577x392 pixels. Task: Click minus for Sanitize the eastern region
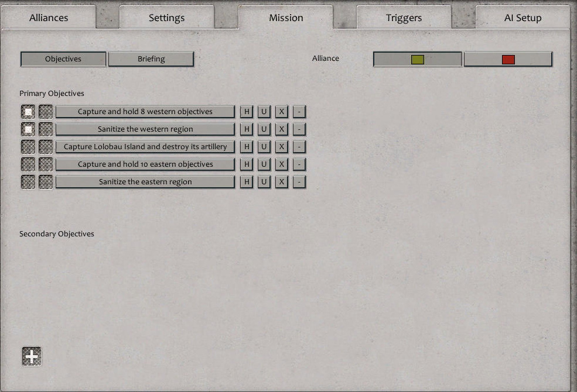(299, 182)
